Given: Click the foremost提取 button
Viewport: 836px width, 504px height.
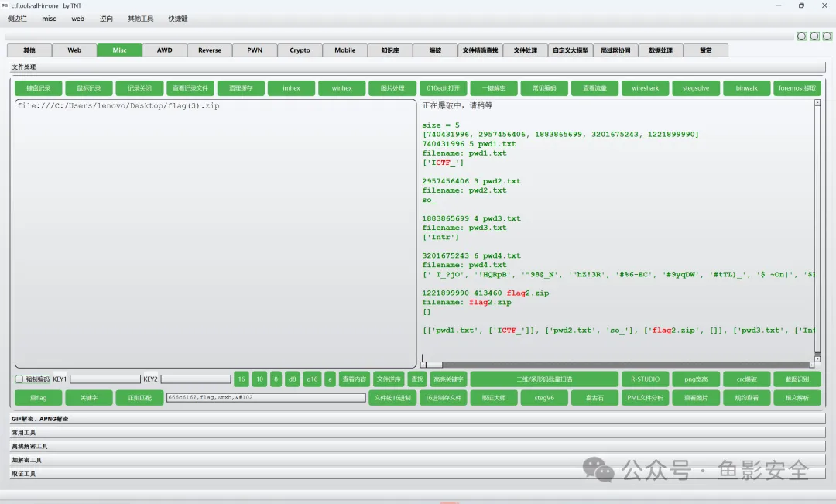Looking at the screenshot, I should pyautogui.click(x=797, y=88).
